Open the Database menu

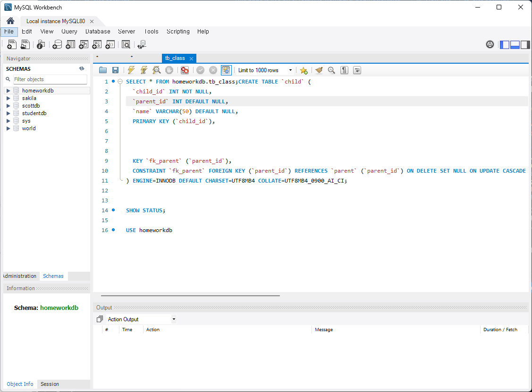[98, 31]
